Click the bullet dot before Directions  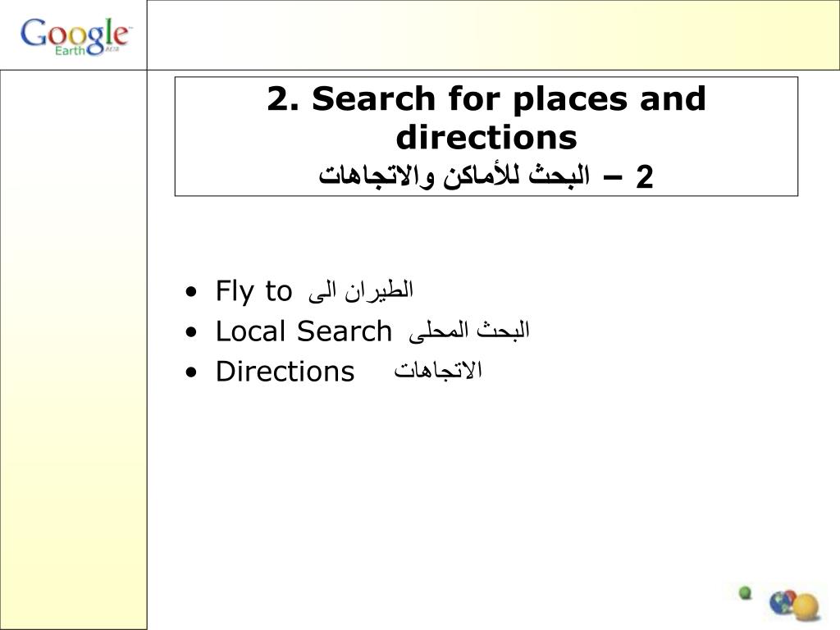point(190,372)
